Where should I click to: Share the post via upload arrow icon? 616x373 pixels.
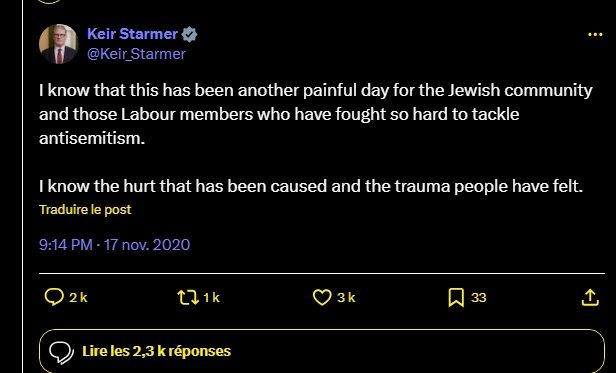[x=590, y=298]
